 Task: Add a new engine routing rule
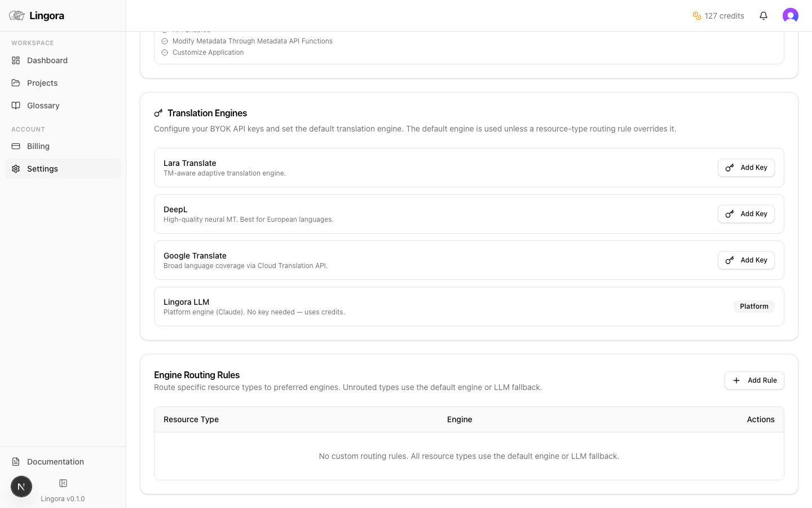pos(754,380)
